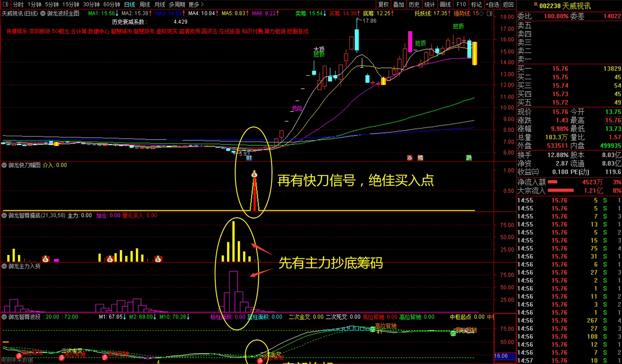Click the 财 event marker on the main chart
The height and width of the screenshot is (364, 622).
(249, 158)
